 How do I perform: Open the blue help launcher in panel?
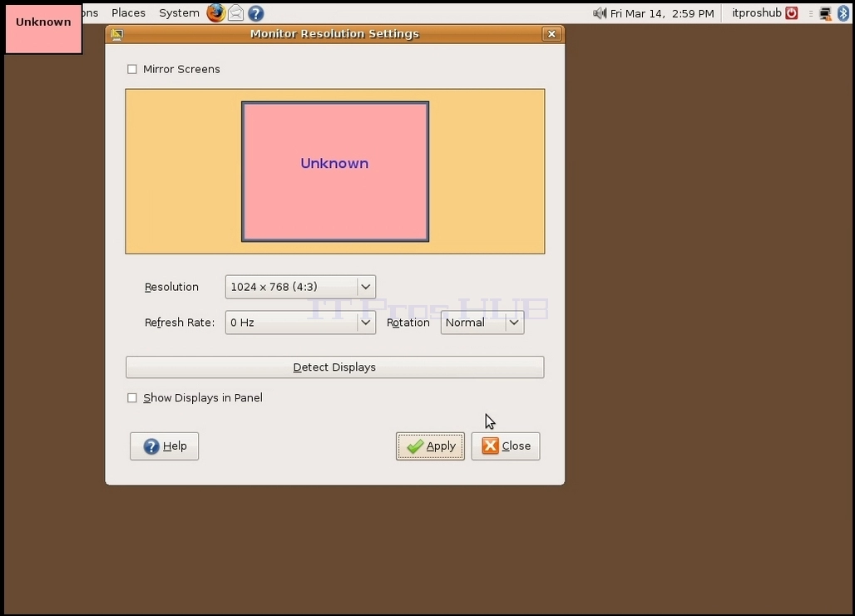255,12
